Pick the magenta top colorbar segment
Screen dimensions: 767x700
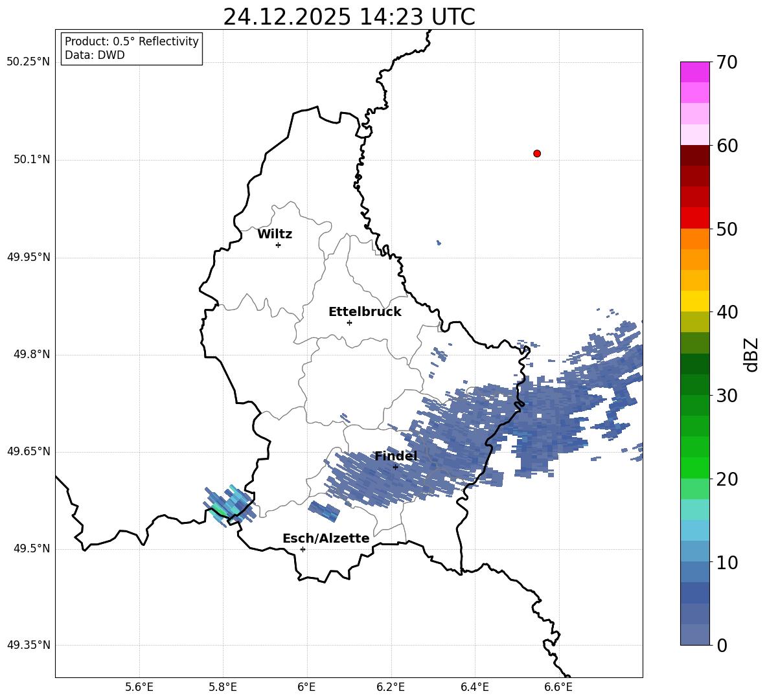[x=694, y=72]
